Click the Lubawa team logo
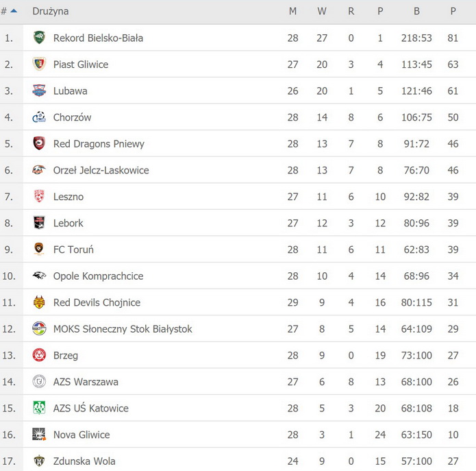The image size is (476, 471). coord(39,90)
